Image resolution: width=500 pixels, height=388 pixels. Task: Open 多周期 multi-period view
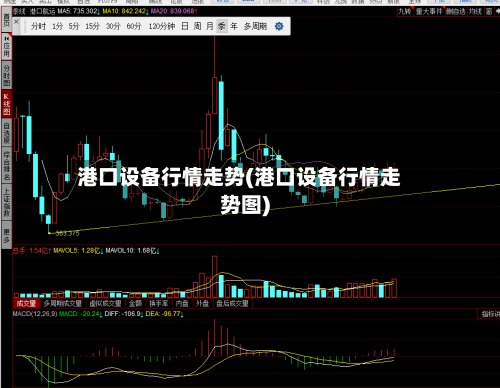[255, 26]
